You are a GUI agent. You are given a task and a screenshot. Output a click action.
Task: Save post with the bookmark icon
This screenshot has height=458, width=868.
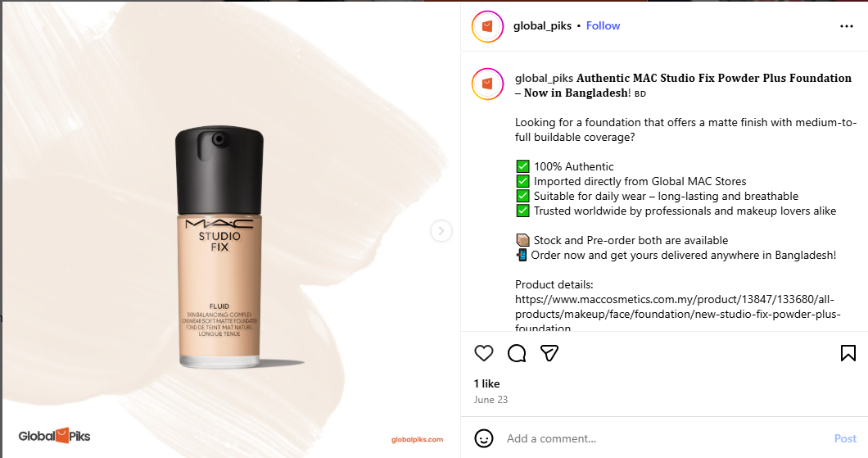point(848,353)
